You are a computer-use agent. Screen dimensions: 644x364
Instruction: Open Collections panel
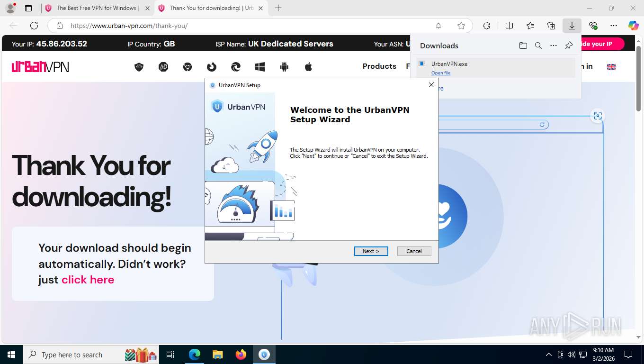(551, 26)
